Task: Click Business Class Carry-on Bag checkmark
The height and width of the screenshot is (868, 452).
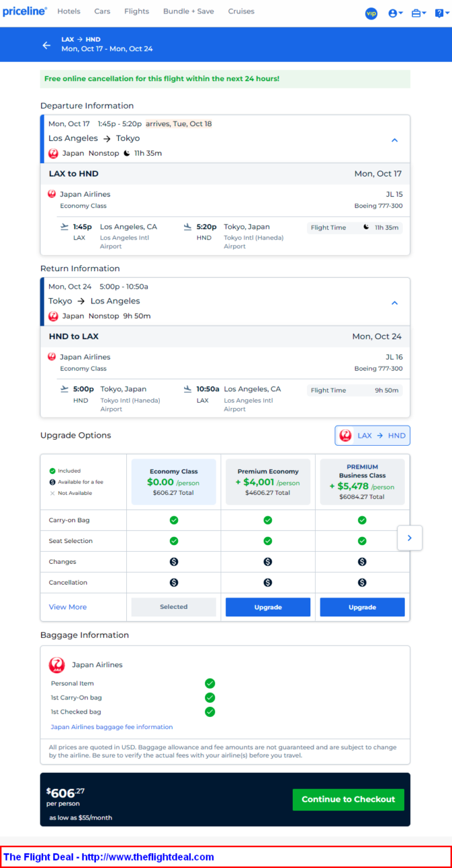Action: 362,520
